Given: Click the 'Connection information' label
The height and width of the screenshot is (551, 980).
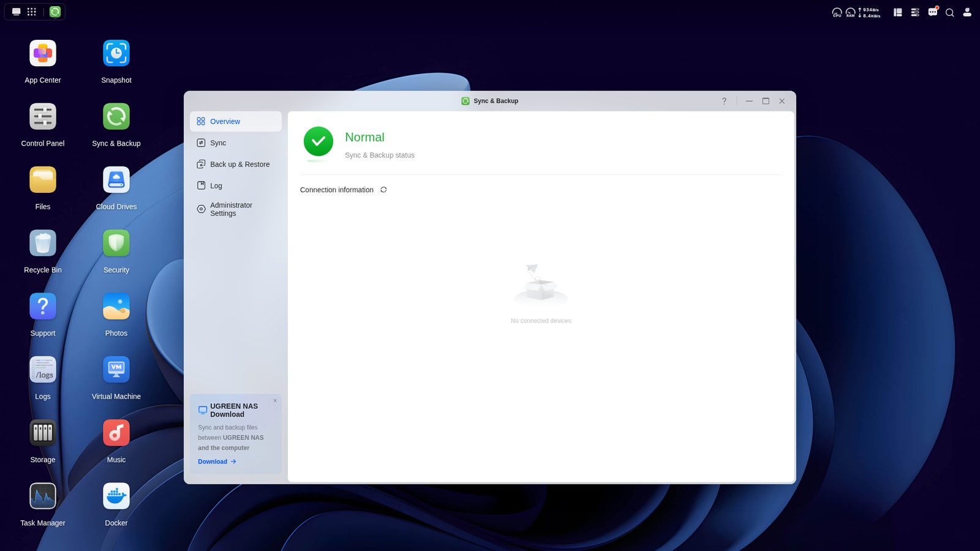Looking at the screenshot, I should [x=337, y=190].
